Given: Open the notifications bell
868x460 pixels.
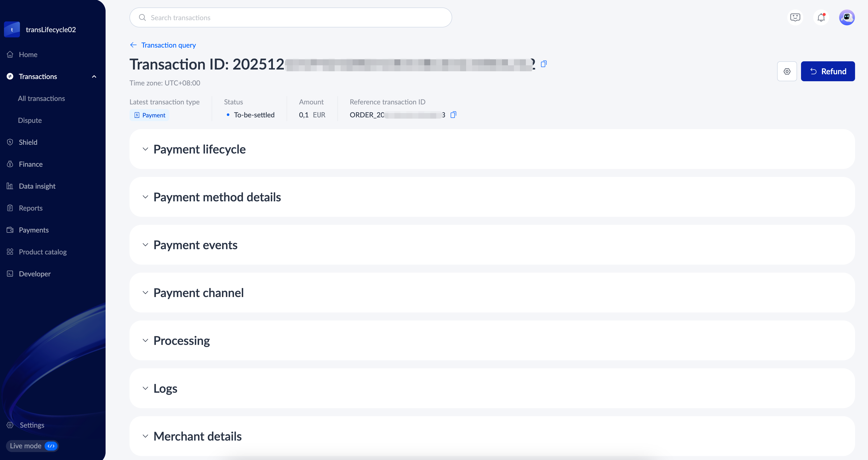Looking at the screenshot, I should (821, 17).
